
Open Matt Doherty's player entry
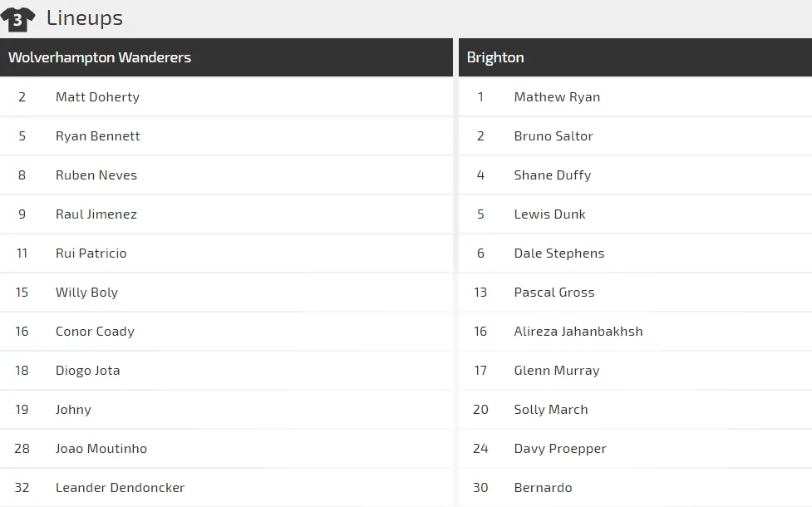(x=97, y=96)
